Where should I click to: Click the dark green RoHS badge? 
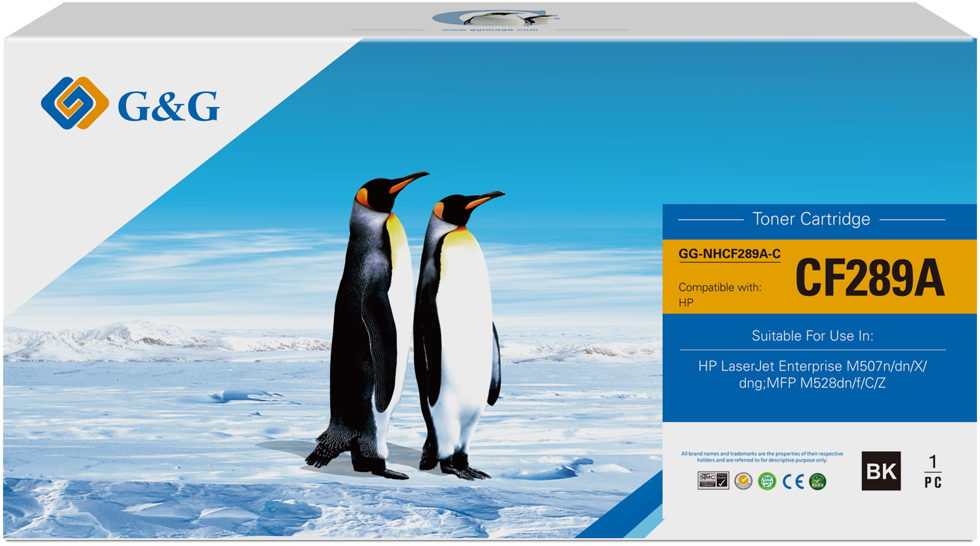[x=818, y=481]
